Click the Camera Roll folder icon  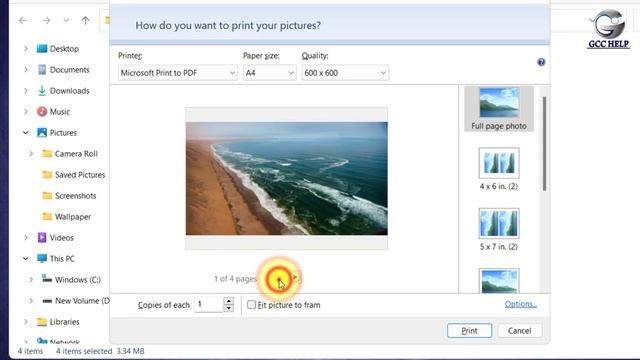coord(47,153)
